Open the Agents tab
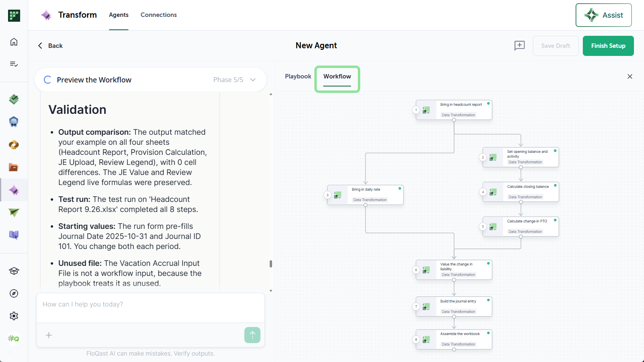The height and width of the screenshot is (362, 644). point(119,15)
